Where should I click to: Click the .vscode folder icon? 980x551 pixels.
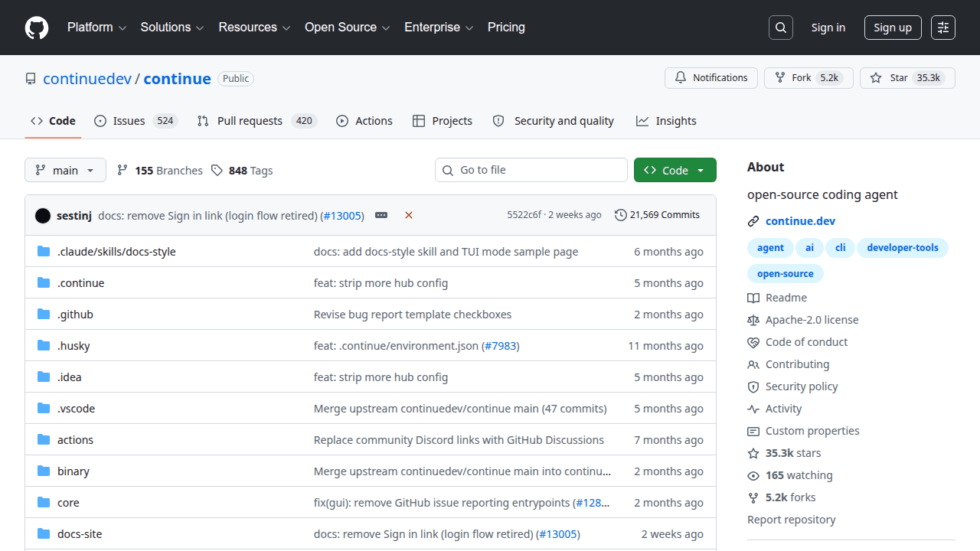point(44,409)
